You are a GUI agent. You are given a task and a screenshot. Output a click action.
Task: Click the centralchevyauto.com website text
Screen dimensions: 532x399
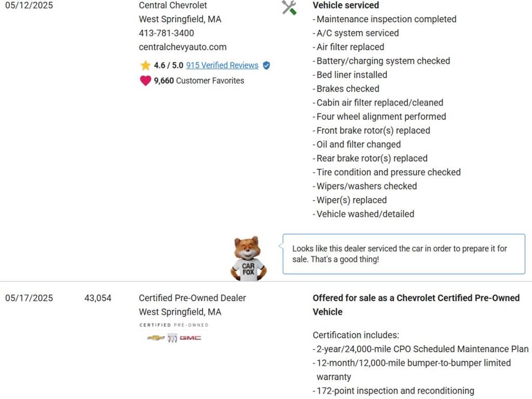(x=182, y=47)
